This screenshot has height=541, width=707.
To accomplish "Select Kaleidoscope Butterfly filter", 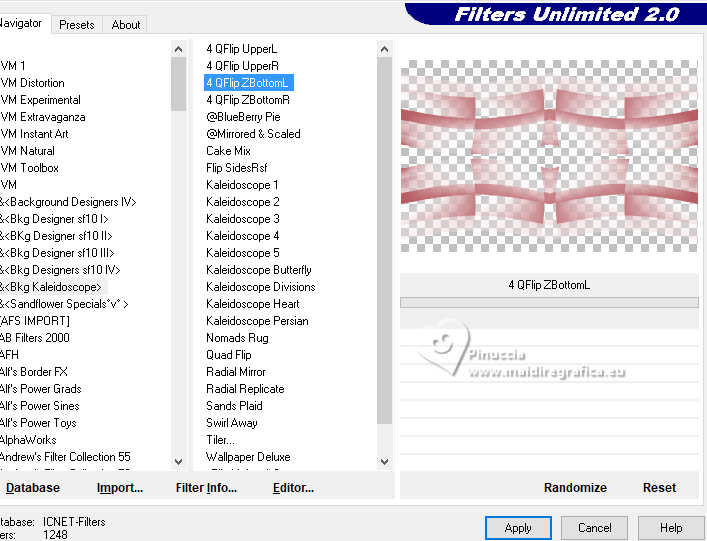I will pos(259,270).
